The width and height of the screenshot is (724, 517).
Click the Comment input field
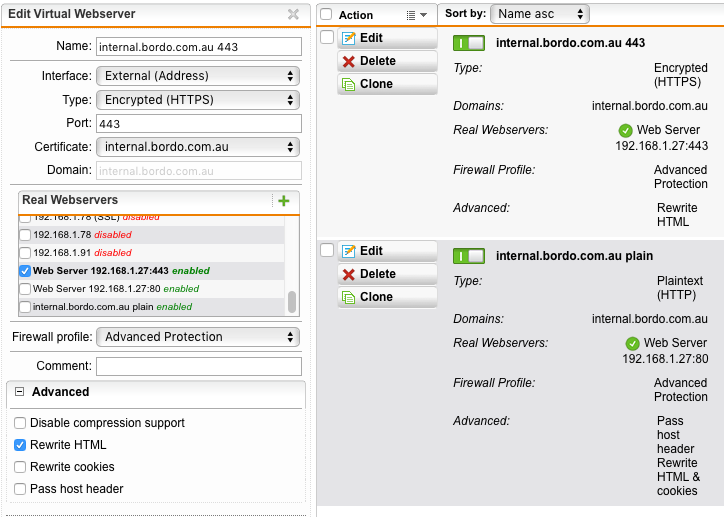[x=199, y=367]
